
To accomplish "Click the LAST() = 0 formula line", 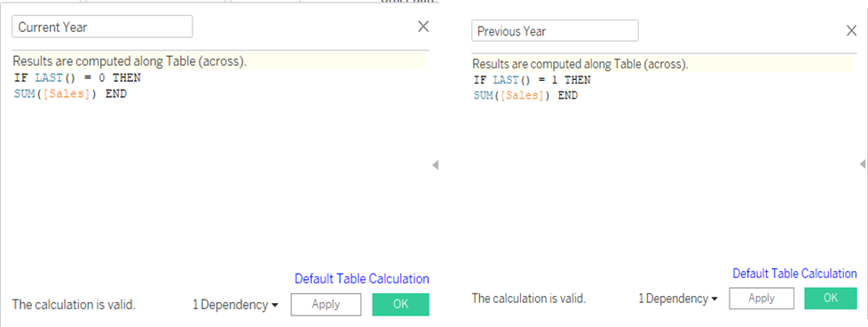I will pyautogui.click(x=77, y=78).
